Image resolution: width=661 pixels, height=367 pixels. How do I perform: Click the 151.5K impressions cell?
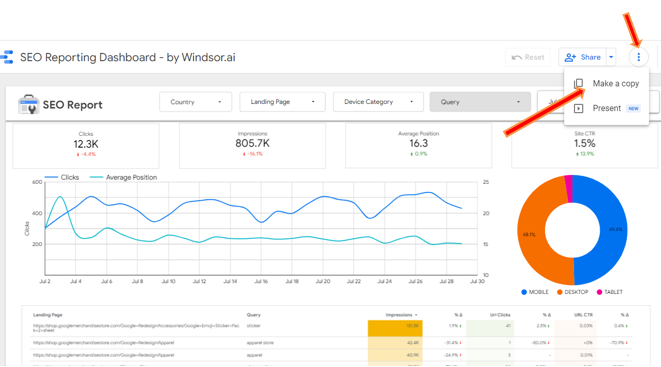pos(395,328)
